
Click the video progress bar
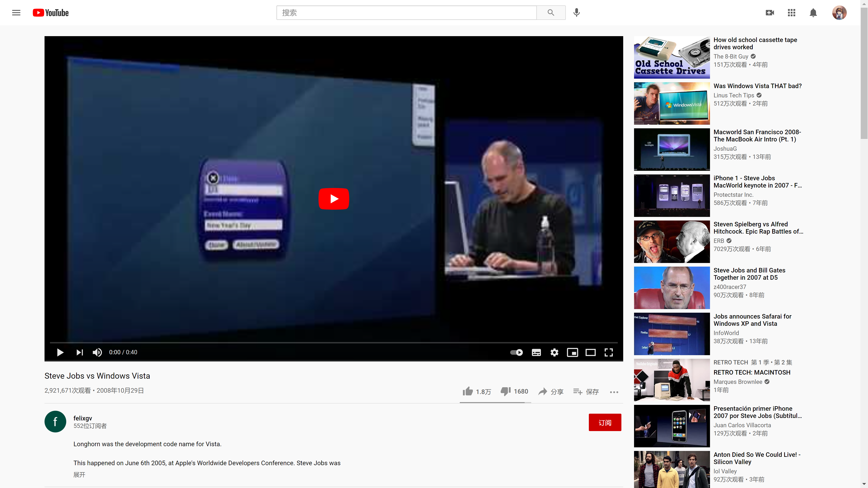point(334,343)
